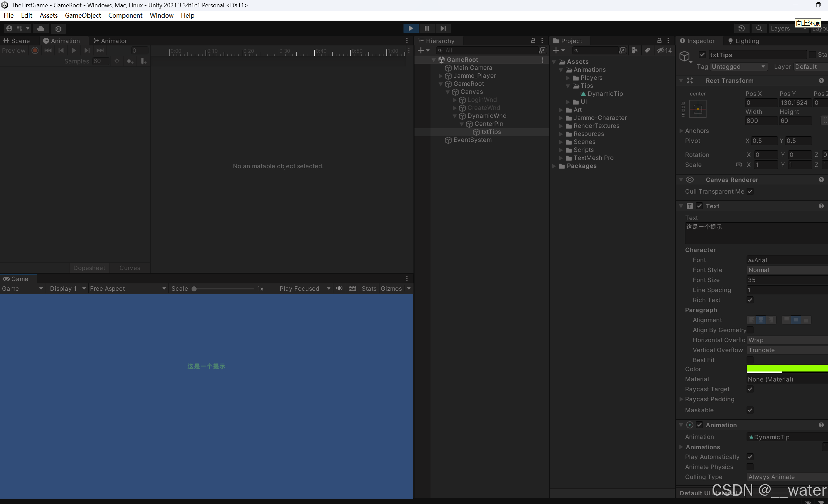This screenshot has height=504, width=828.
Task: Click the Step frame button
Action: [x=443, y=29]
